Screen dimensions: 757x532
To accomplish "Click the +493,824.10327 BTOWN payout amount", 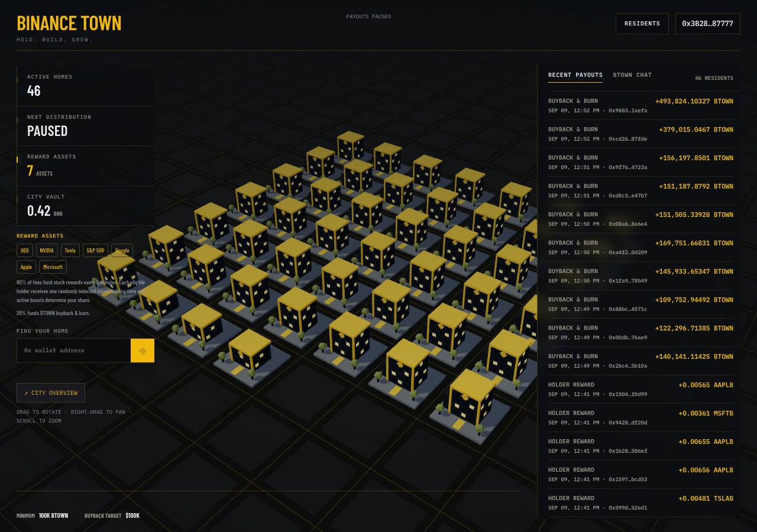I will 694,101.
